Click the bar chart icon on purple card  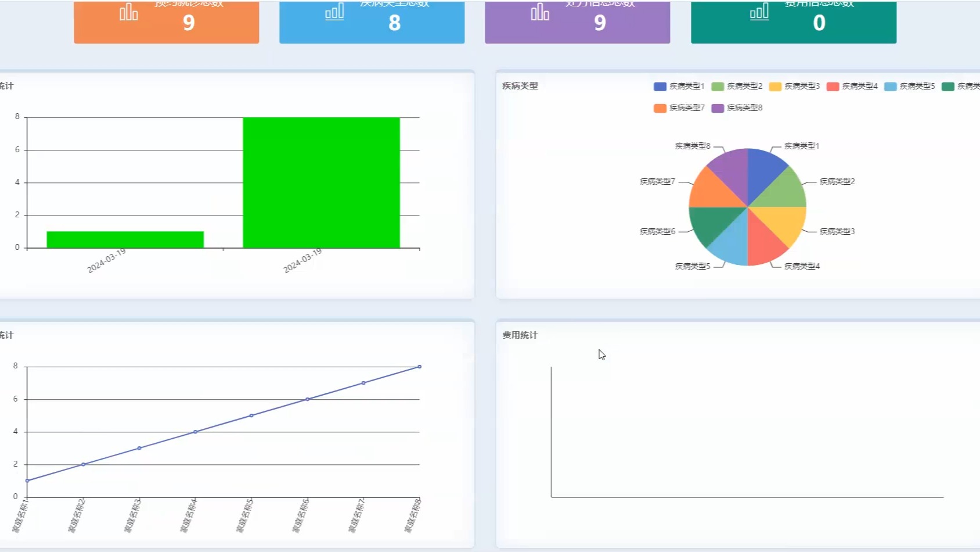coord(540,12)
